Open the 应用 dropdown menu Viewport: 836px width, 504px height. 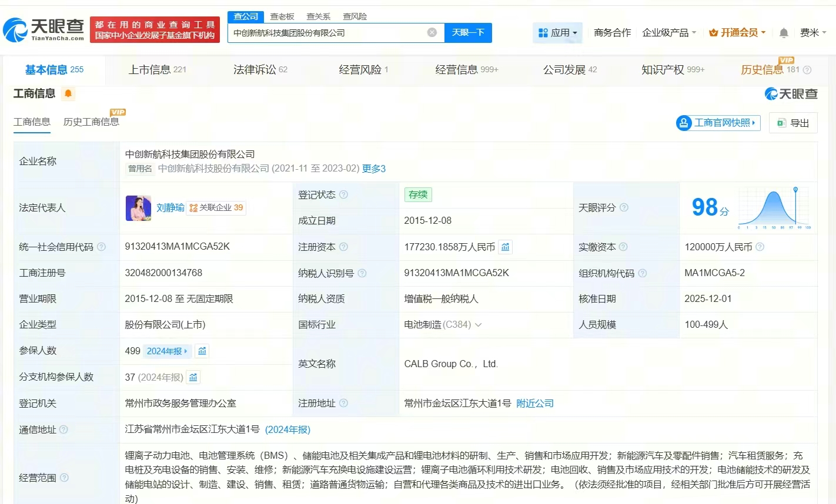[x=558, y=33]
